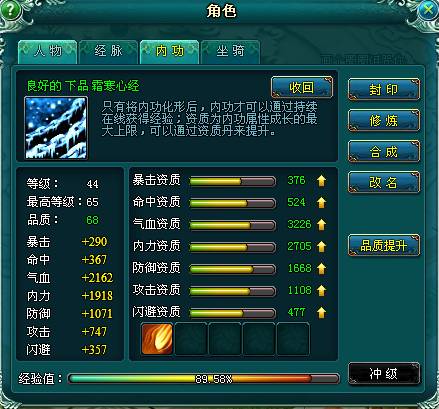
Task: Click the 合成 button
Action: click(x=384, y=152)
